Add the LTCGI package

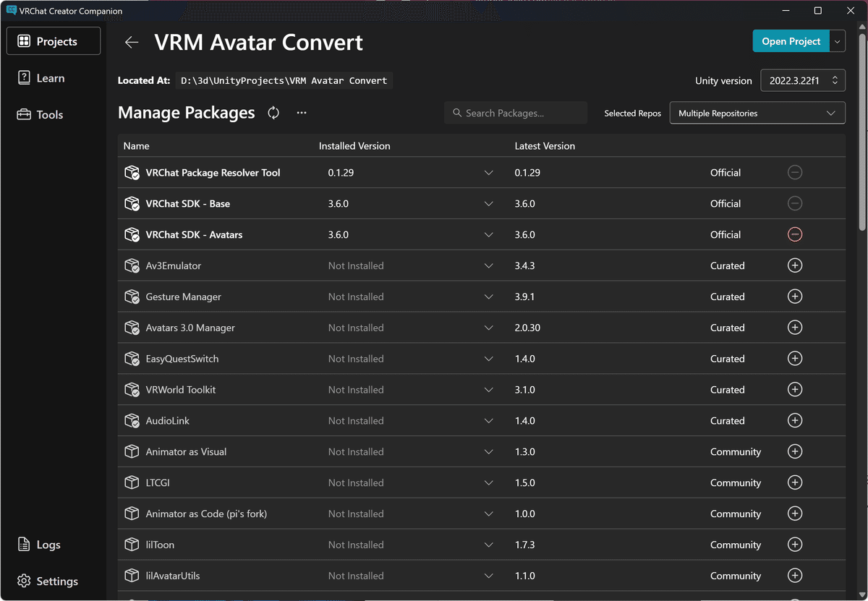(795, 482)
